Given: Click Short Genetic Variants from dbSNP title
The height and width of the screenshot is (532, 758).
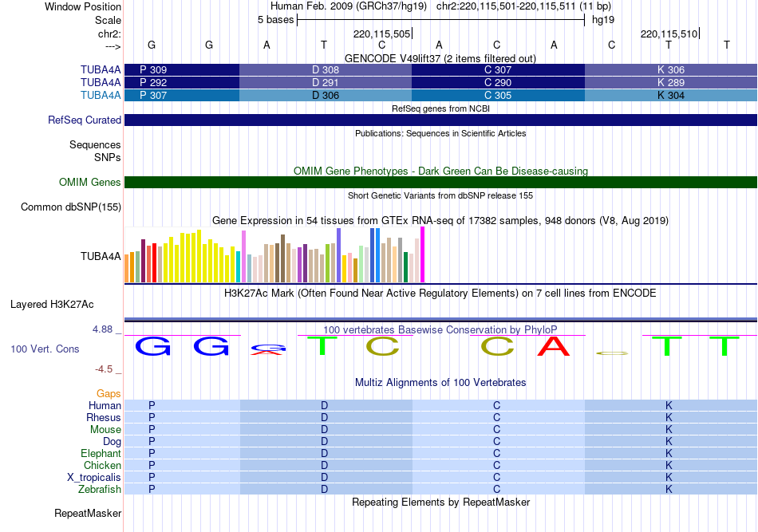Looking at the screenshot, I should pos(440,195).
